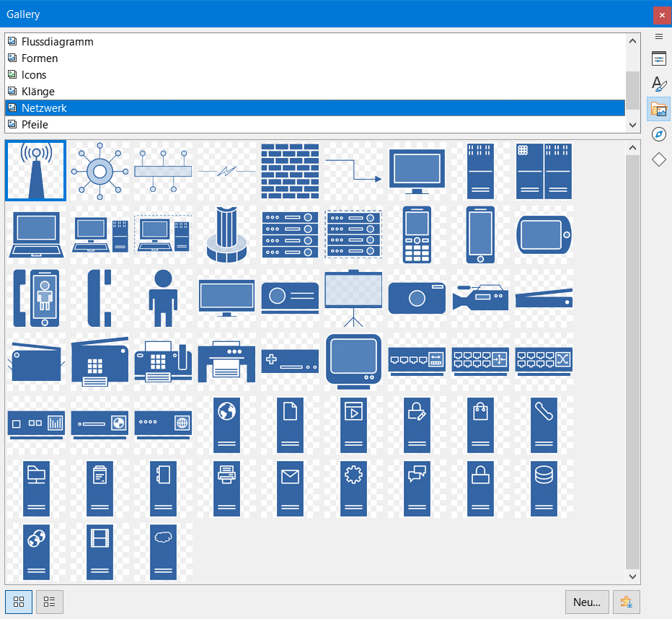Select the Pfeile theme
This screenshot has height=619, width=672.
35,125
